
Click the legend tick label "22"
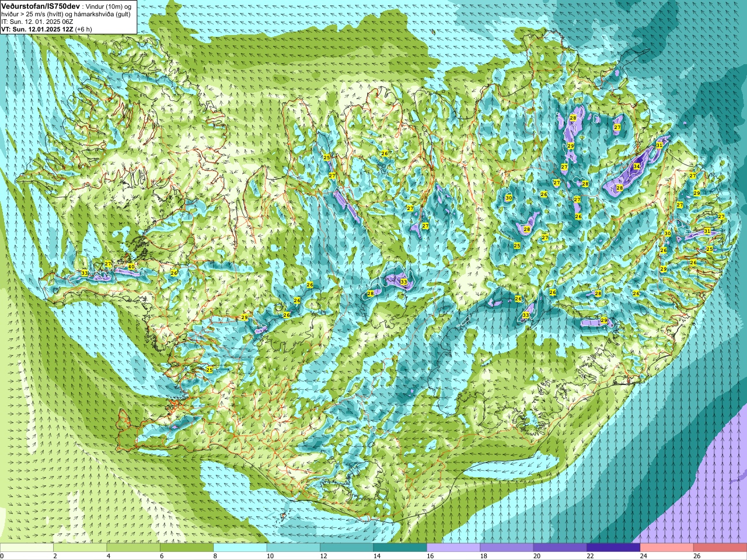coord(589,556)
